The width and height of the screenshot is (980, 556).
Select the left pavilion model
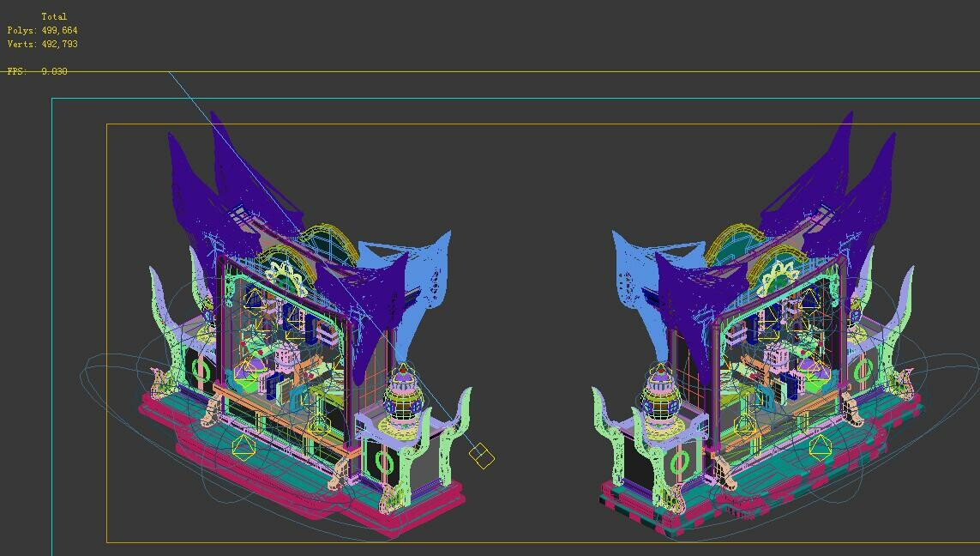[283, 343]
